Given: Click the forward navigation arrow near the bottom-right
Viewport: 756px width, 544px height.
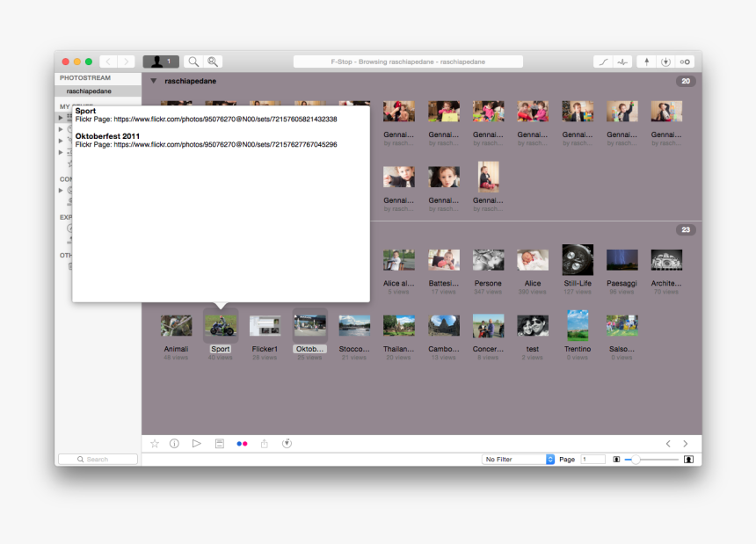Looking at the screenshot, I should (686, 444).
